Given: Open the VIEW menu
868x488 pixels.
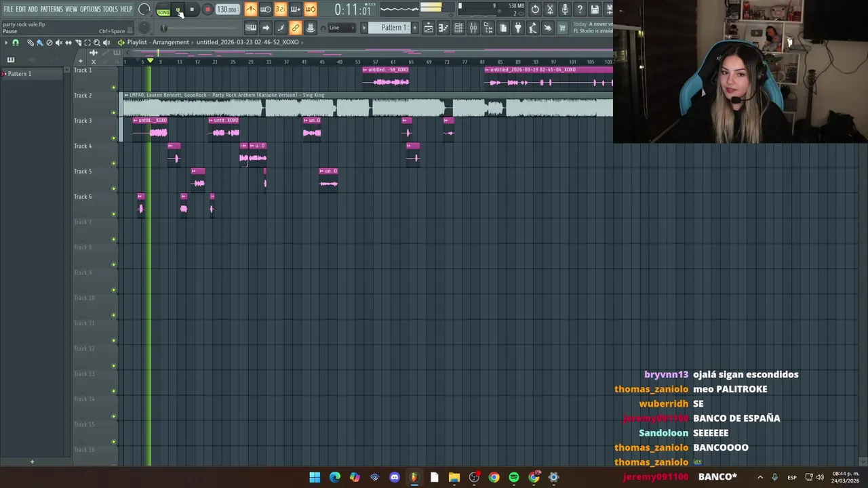Looking at the screenshot, I should 71,9.
